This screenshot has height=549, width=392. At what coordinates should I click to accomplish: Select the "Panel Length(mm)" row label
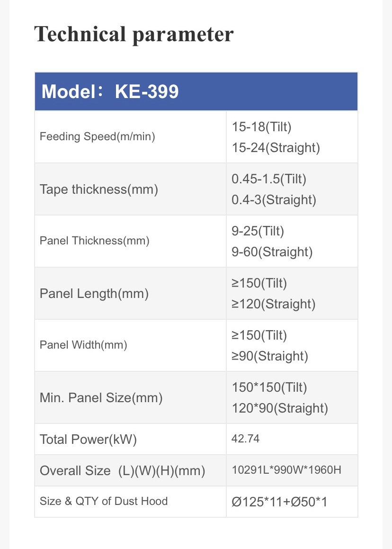click(x=94, y=294)
